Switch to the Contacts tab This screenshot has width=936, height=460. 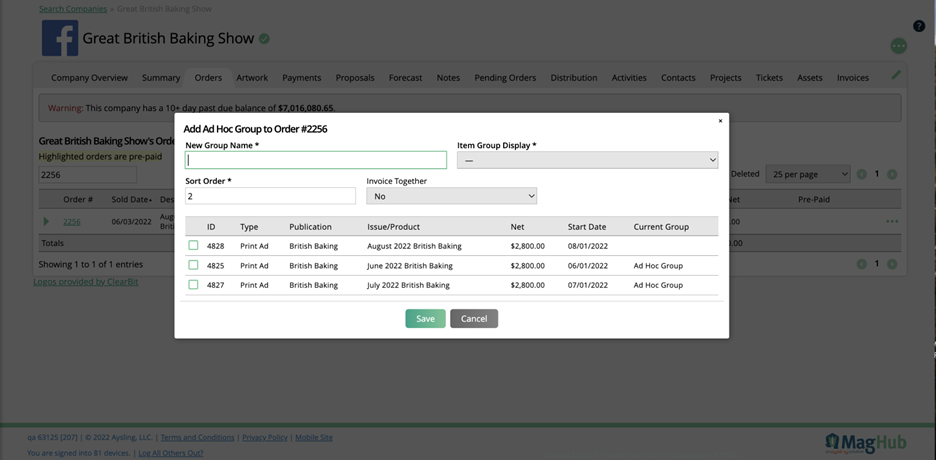[678, 78]
